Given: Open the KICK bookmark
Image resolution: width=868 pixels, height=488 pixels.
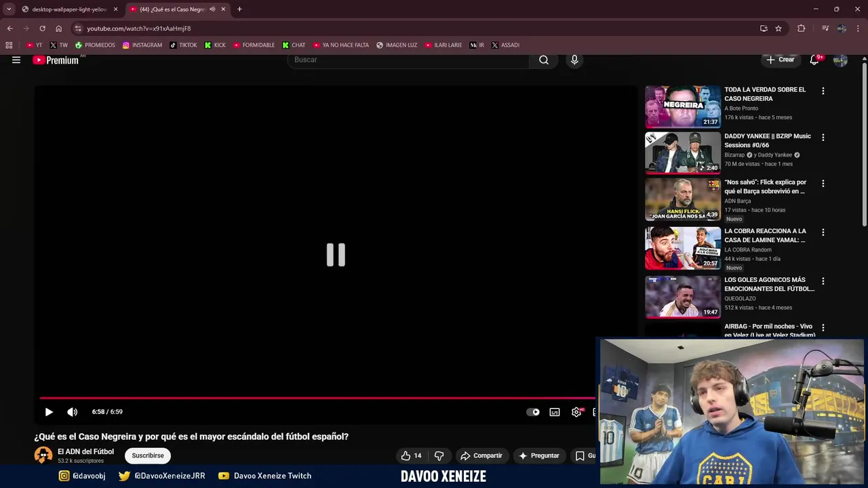Looking at the screenshot, I should pos(215,45).
